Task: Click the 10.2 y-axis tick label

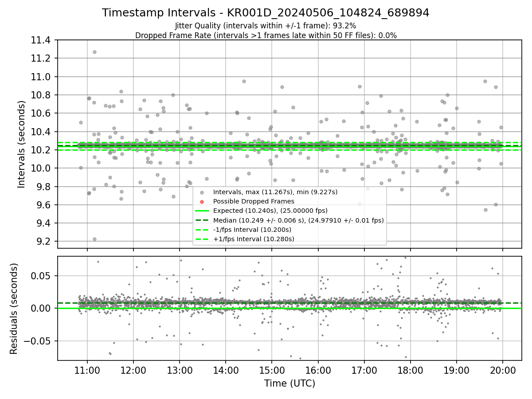Action: (42, 150)
